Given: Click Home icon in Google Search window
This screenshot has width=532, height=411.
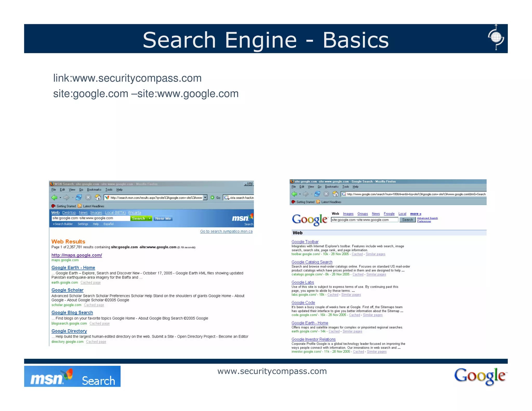Looking at the screenshot, I should pos(335,194).
